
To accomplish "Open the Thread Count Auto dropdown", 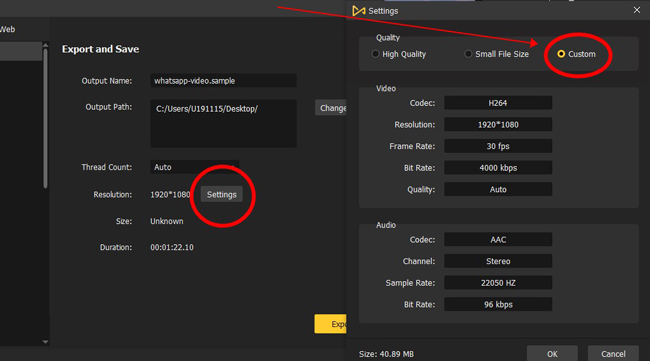I will tap(194, 167).
